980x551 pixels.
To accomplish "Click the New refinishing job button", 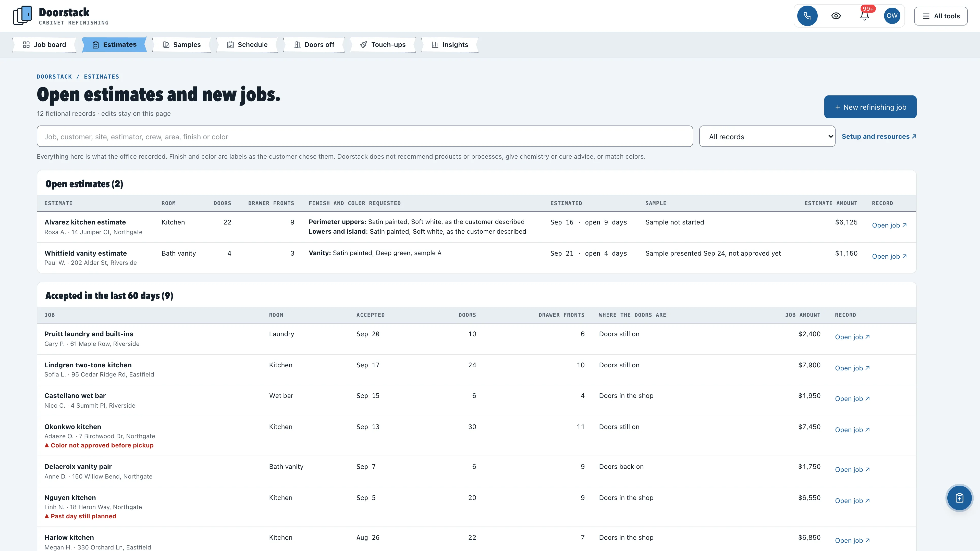I will click(x=870, y=107).
